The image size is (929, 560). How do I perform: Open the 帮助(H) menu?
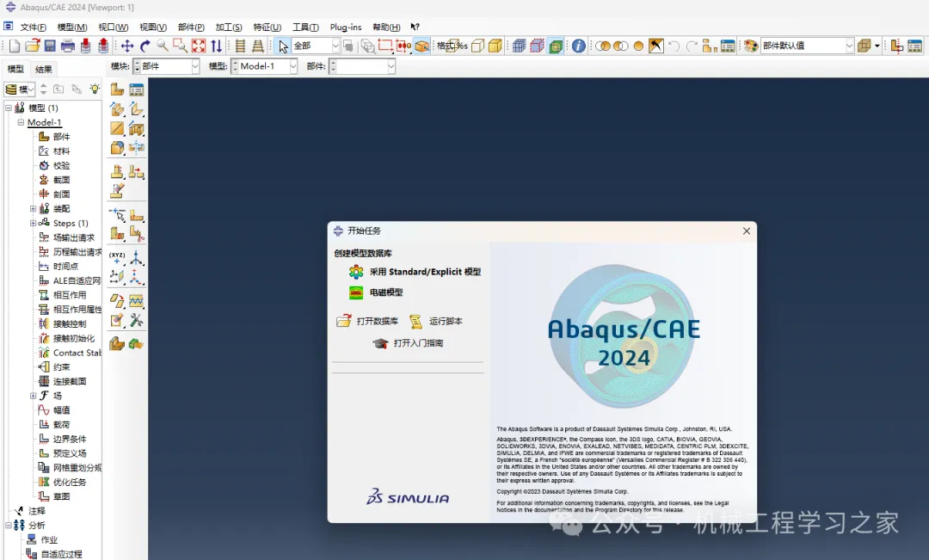[386, 28]
